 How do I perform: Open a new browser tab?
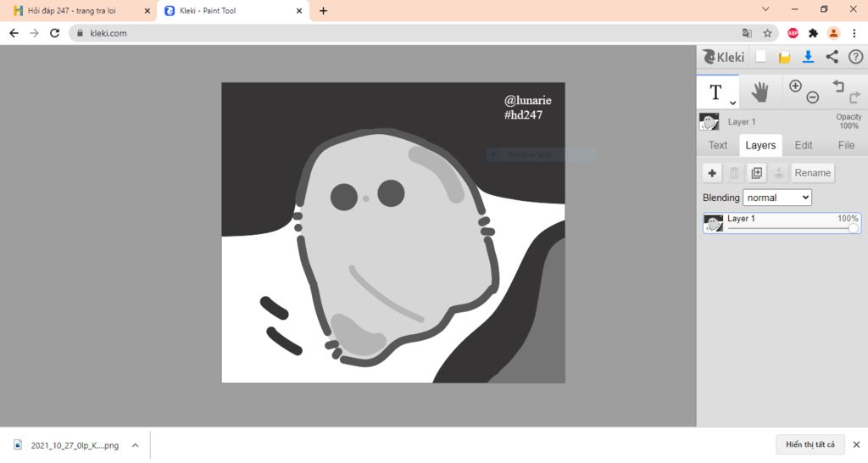(x=323, y=10)
